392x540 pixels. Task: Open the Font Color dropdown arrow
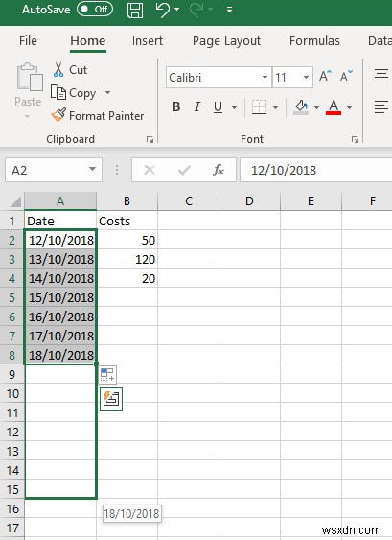point(349,107)
